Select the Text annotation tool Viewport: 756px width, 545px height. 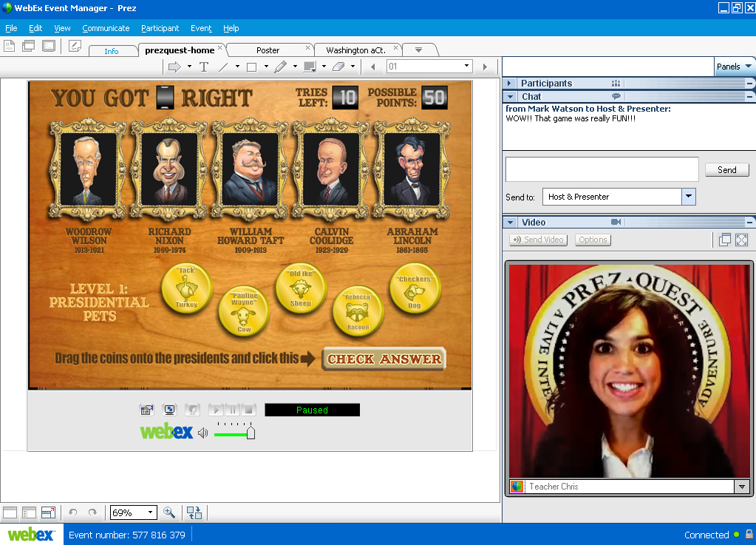click(x=204, y=67)
